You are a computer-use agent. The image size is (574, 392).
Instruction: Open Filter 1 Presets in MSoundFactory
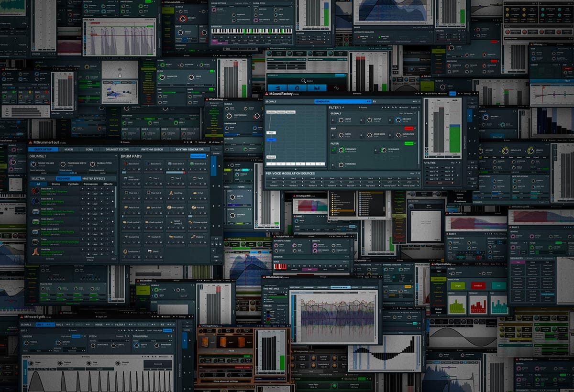(363, 108)
